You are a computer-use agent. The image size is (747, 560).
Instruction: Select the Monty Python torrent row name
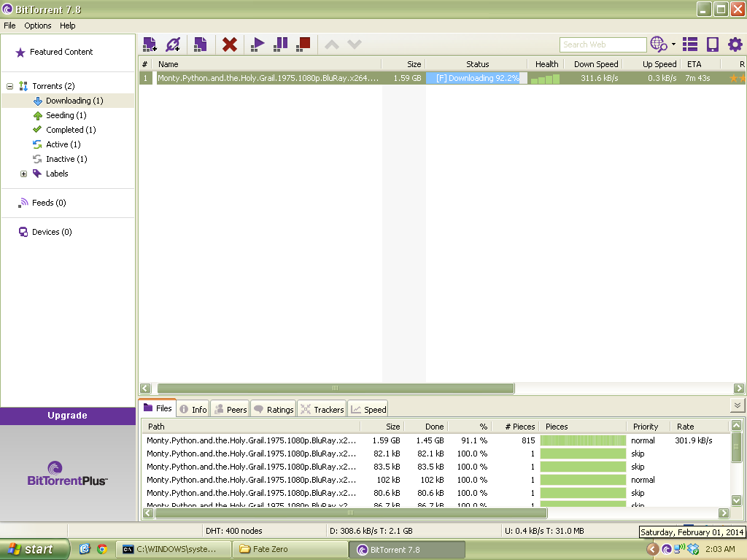tap(268, 78)
